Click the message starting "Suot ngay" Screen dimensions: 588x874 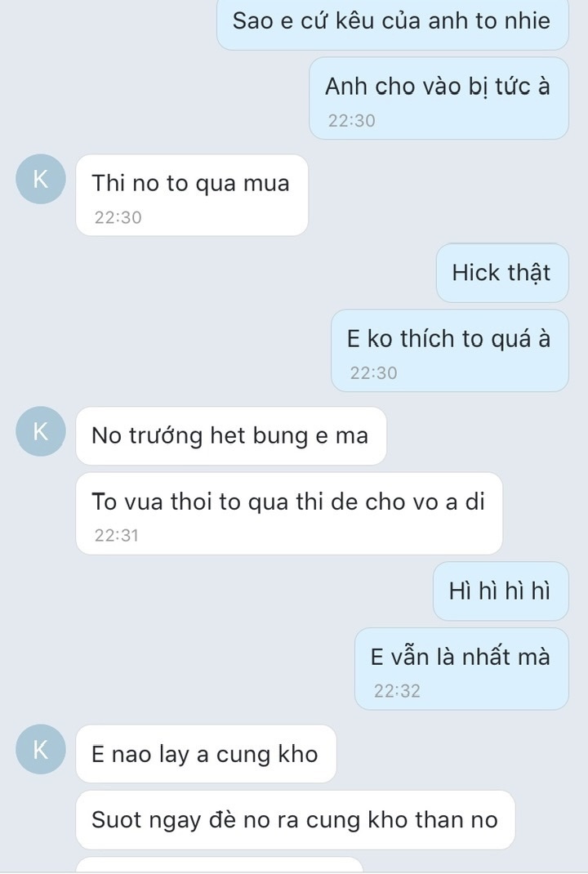coord(295,819)
